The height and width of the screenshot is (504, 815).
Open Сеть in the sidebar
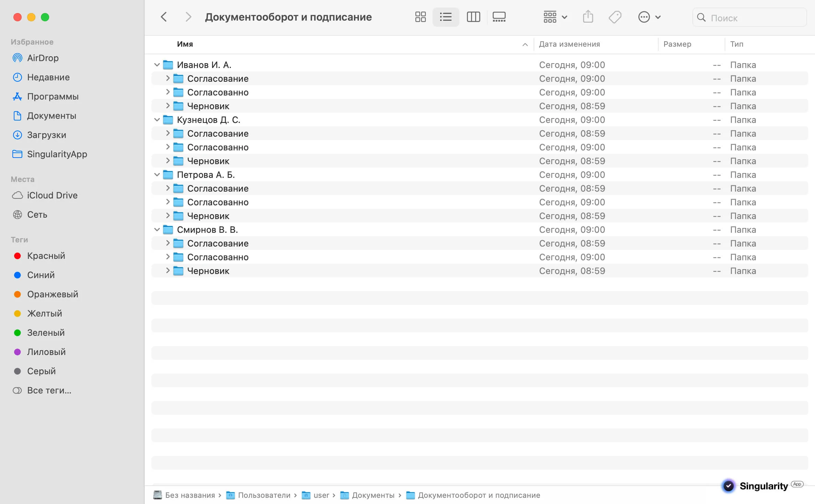[30, 215]
